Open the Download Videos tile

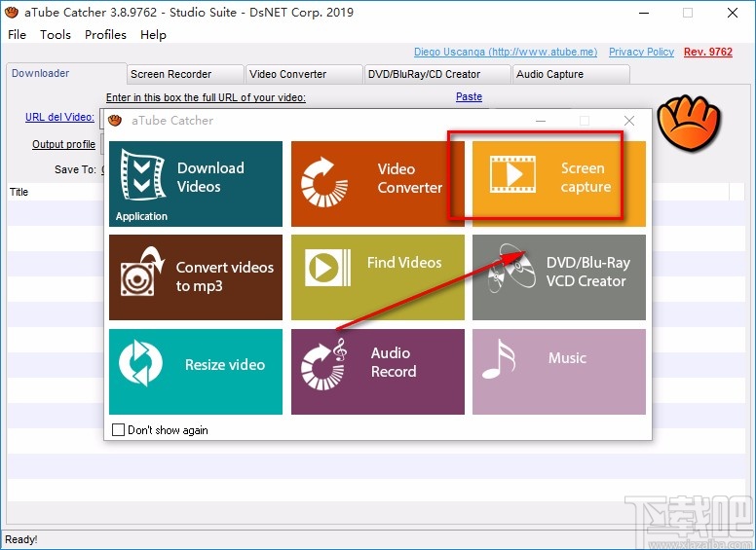[x=195, y=183]
